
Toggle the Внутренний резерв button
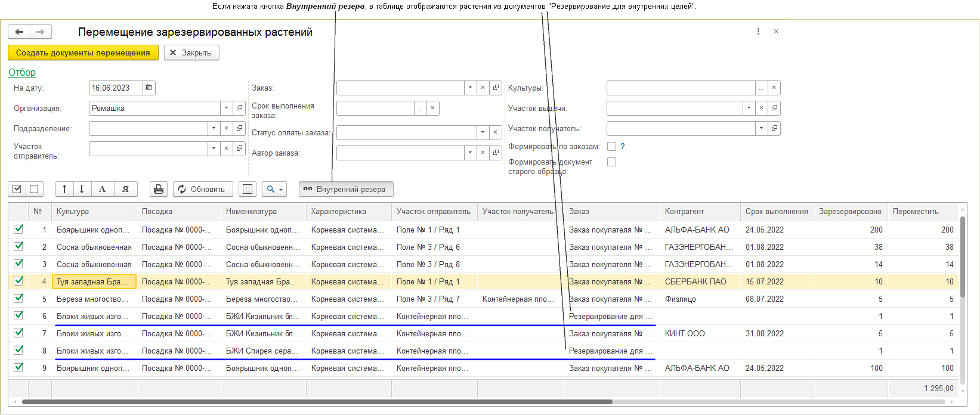[x=346, y=189]
